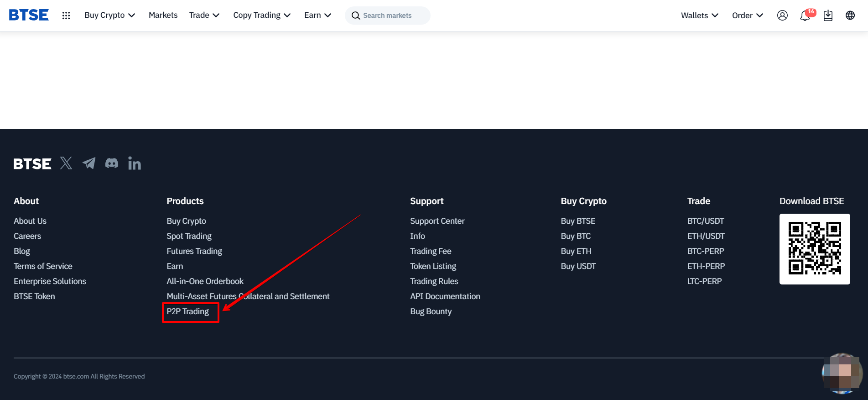Open the P2P Trading link
The height and width of the screenshot is (400, 868).
tap(187, 311)
